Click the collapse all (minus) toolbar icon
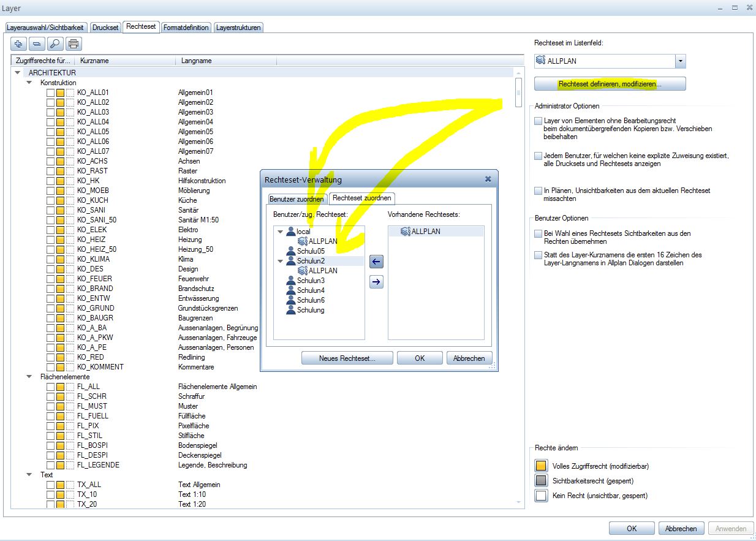Viewport: 756px width, 541px height. (x=37, y=44)
